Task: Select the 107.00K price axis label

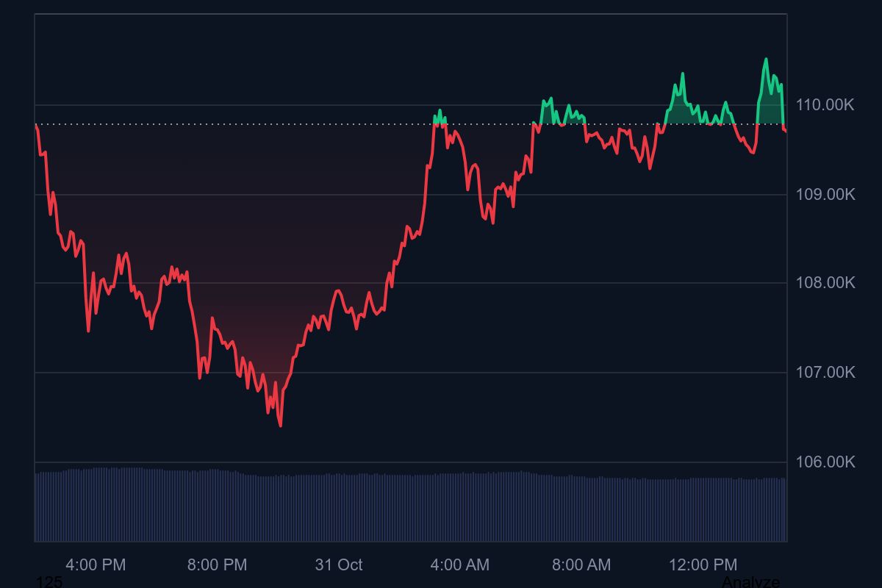Action: point(825,373)
